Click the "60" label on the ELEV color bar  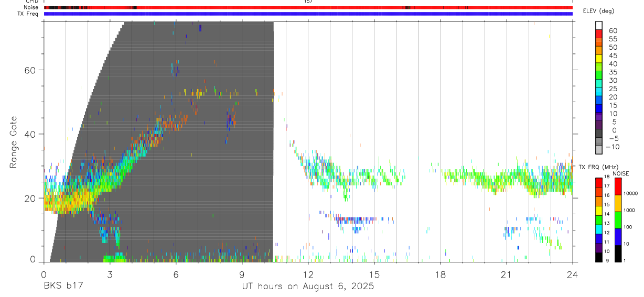613,31
